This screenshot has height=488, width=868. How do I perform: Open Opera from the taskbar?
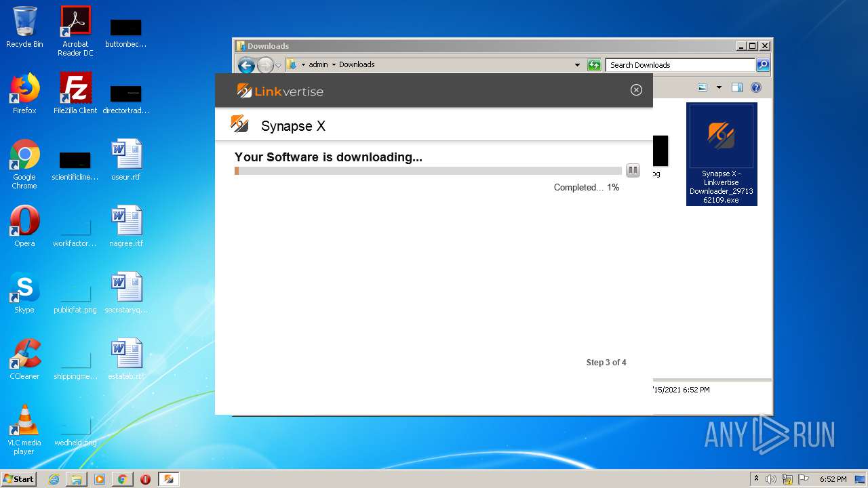point(145,479)
